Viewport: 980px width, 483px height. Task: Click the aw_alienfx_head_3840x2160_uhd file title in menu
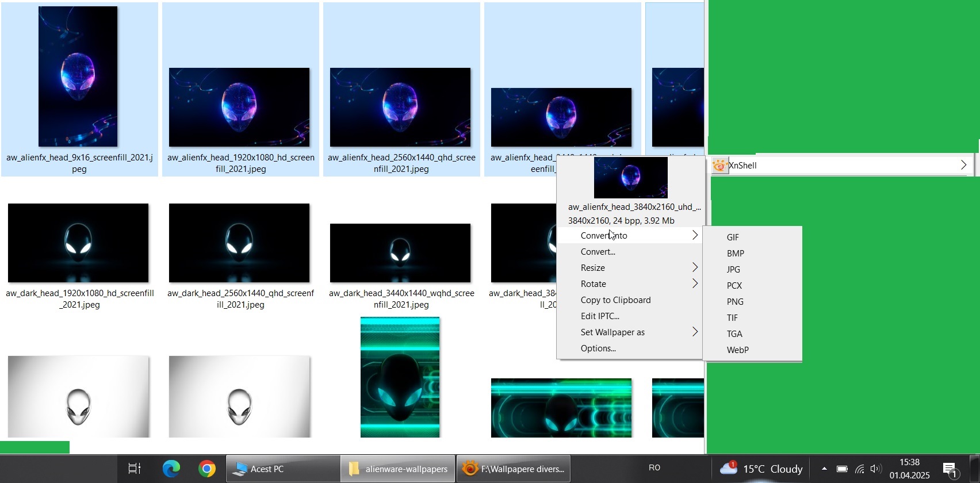(634, 206)
